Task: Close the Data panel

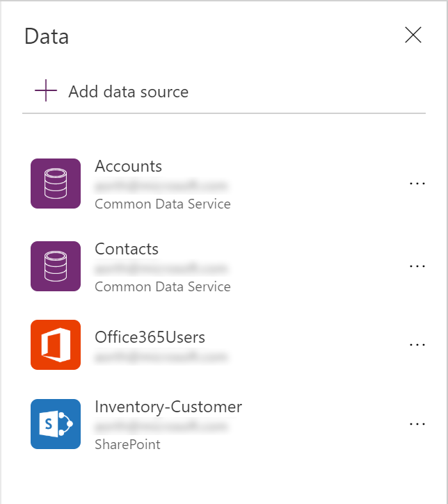Action: [413, 35]
